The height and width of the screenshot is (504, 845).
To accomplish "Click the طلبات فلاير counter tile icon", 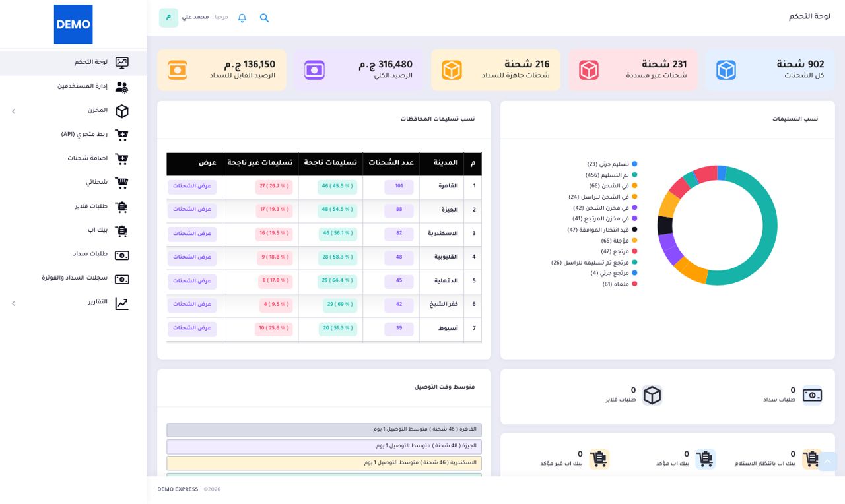I will 652,395.
